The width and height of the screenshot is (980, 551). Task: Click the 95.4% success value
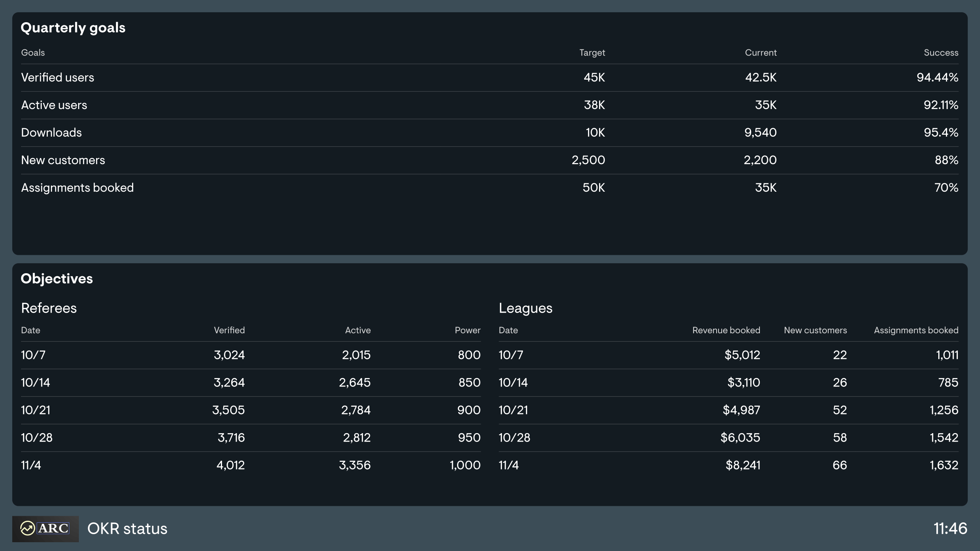click(941, 132)
